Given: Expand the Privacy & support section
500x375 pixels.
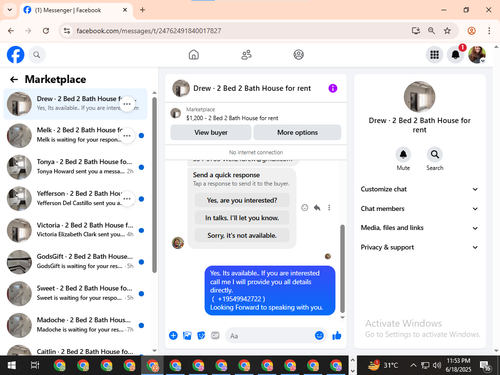Looking at the screenshot, I should [x=419, y=247].
